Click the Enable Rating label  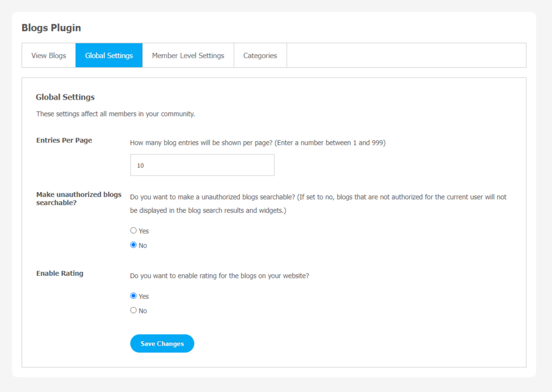pos(60,274)
